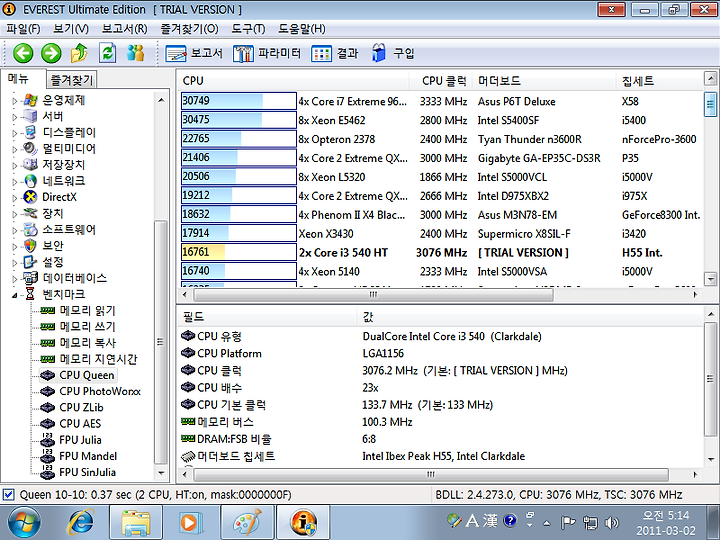720x540 pixels.
Task: Click the Up level arrow toolbar icon
Action: [x=79, y=53]
